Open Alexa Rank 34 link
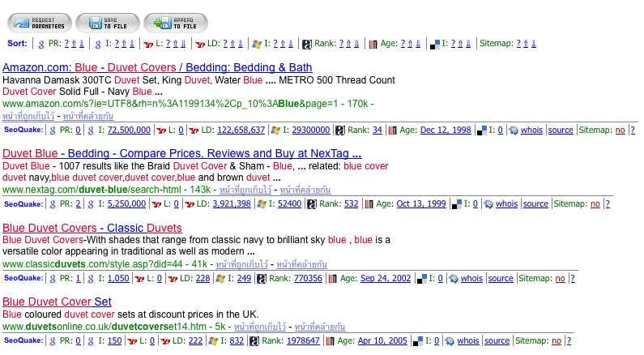Screen dimensions: 644x355 point(377,130)
